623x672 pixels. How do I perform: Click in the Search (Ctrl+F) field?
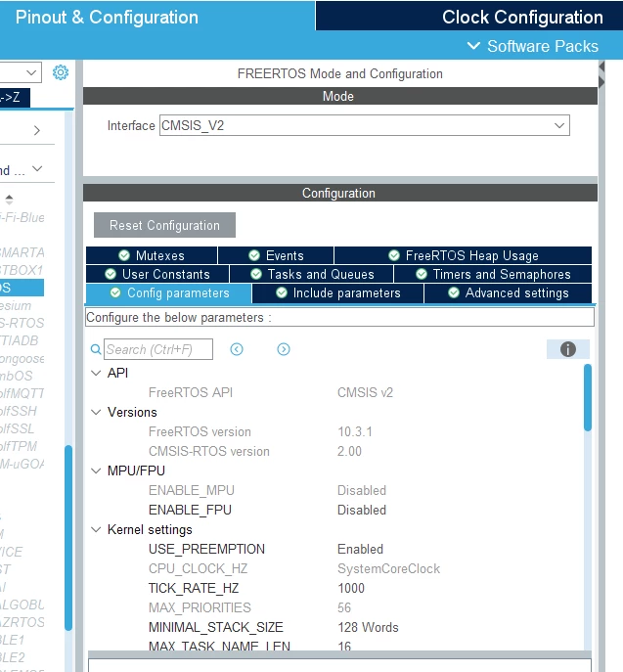click(158, 349)
